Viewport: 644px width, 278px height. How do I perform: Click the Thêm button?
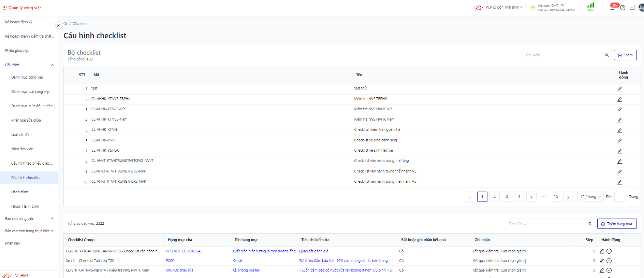tap(625, 55)
